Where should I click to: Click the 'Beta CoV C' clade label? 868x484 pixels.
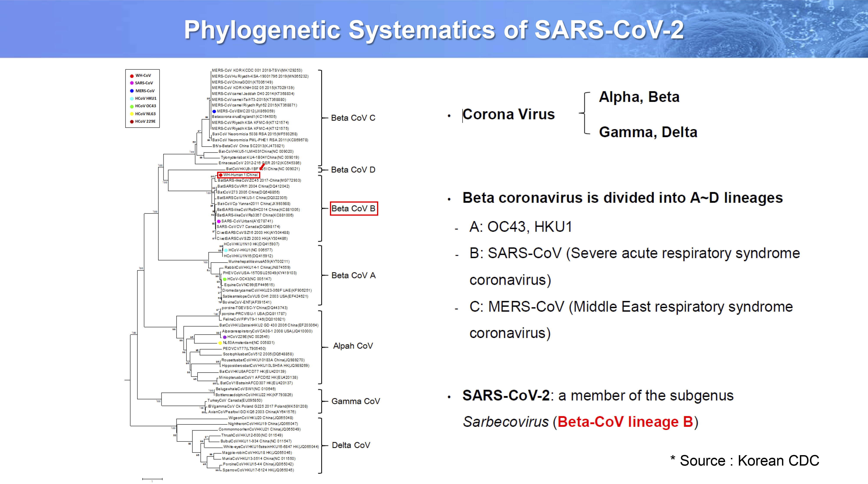[353, 118]
